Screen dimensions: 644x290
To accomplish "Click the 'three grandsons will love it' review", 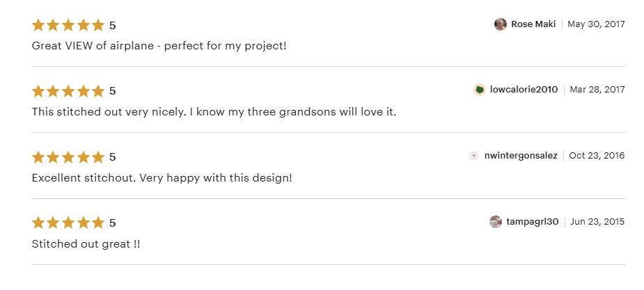I will [x=214, y=112].
